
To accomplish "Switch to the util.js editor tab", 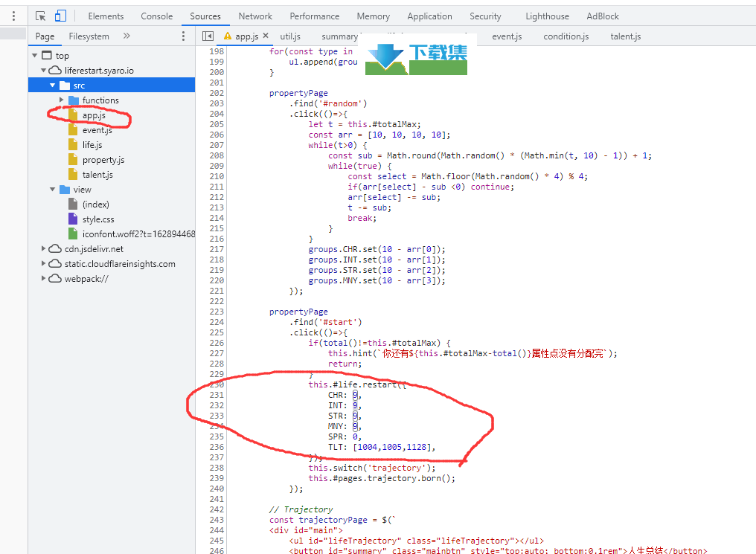I will (290, 36).
